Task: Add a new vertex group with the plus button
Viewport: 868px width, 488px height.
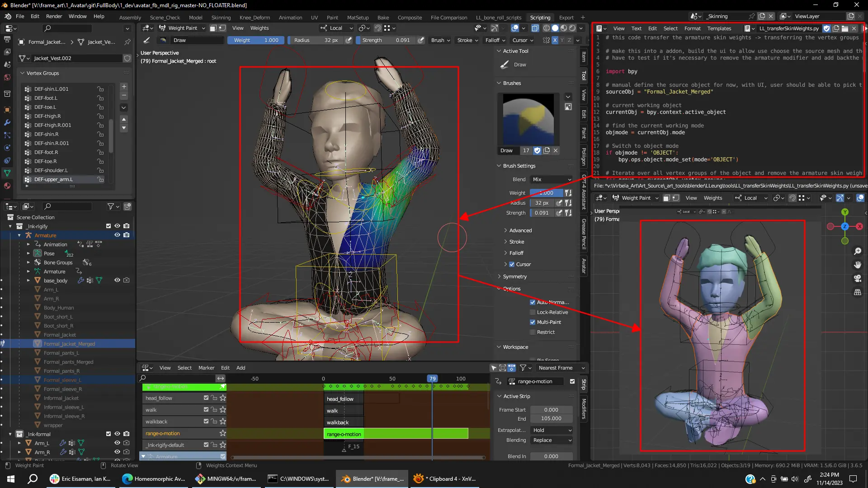Action: [x=124, y=87]
